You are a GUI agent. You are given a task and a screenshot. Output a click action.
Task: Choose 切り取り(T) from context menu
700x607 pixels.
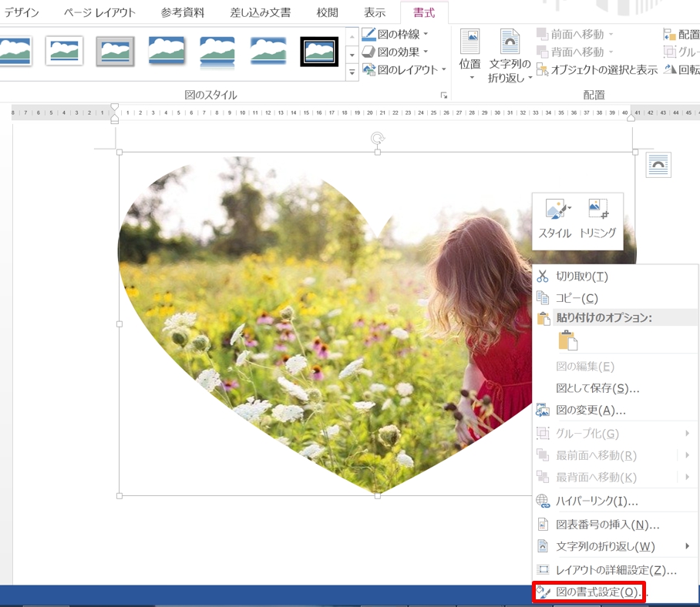click(x=616, y=277)
